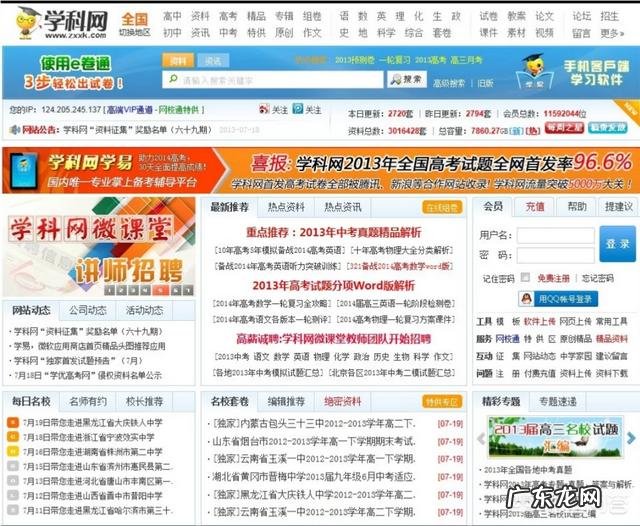Focus the 用户名 input field
This screenshot has width=640, height=526.
[556, 235]
